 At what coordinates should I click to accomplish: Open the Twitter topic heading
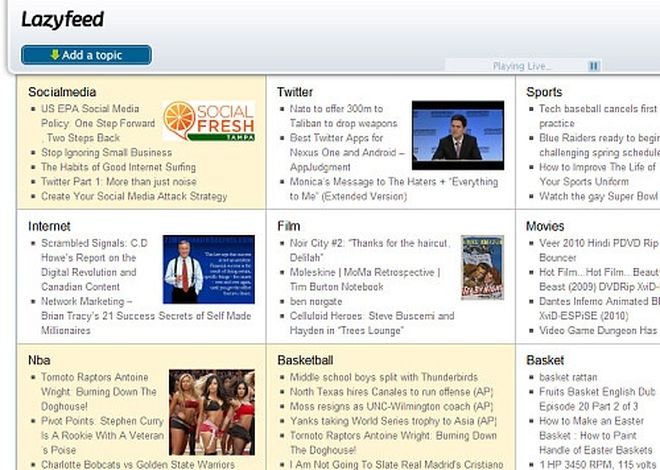click(x=295, y=92)
